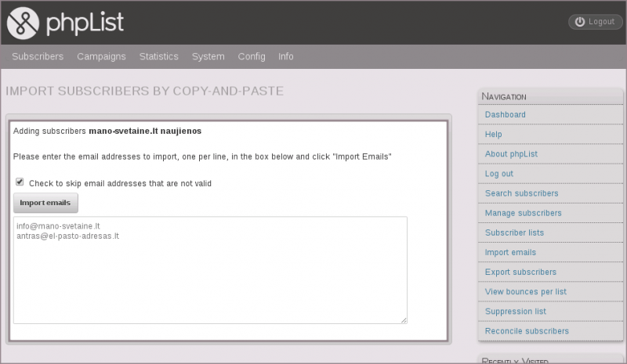Click the Import emails button
This screenshot has width=627, height=364.
click(x=45, y=203)
